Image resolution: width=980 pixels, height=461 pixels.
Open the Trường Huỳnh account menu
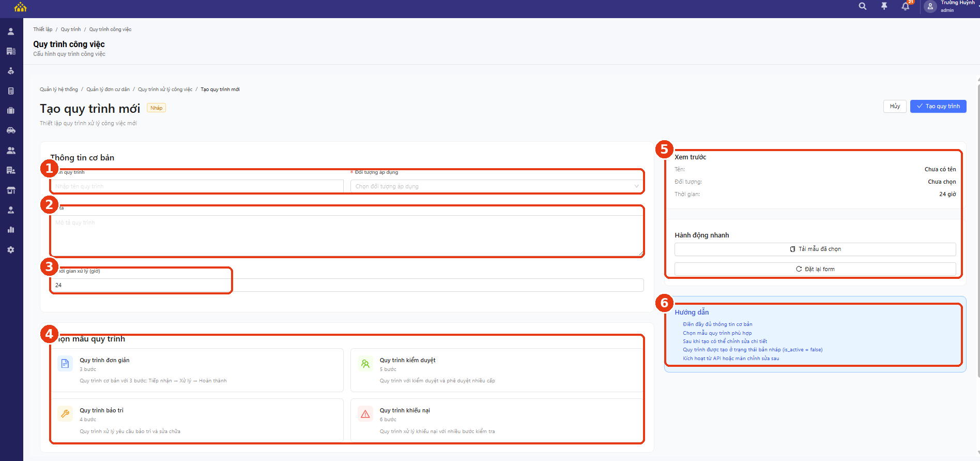pos(958,6)
